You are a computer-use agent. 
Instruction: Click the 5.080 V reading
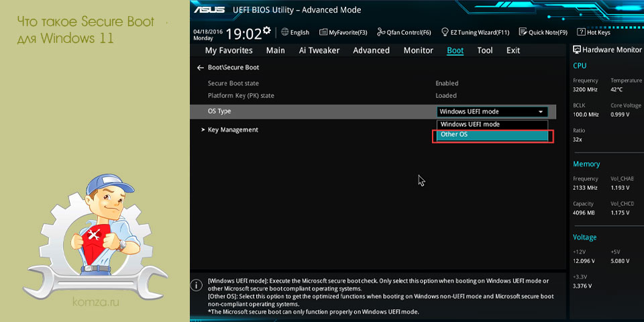[620, 261]
